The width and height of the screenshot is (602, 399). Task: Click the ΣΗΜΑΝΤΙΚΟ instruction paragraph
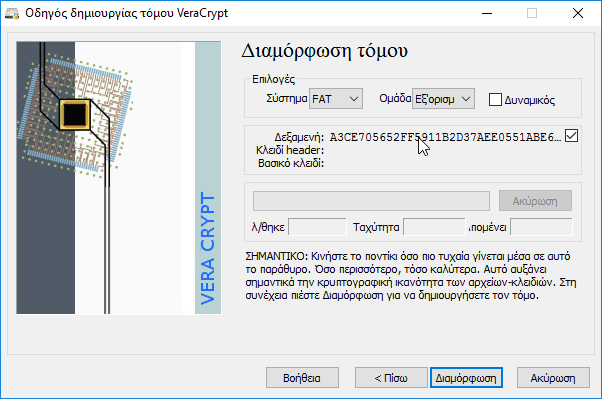[411, 276]
